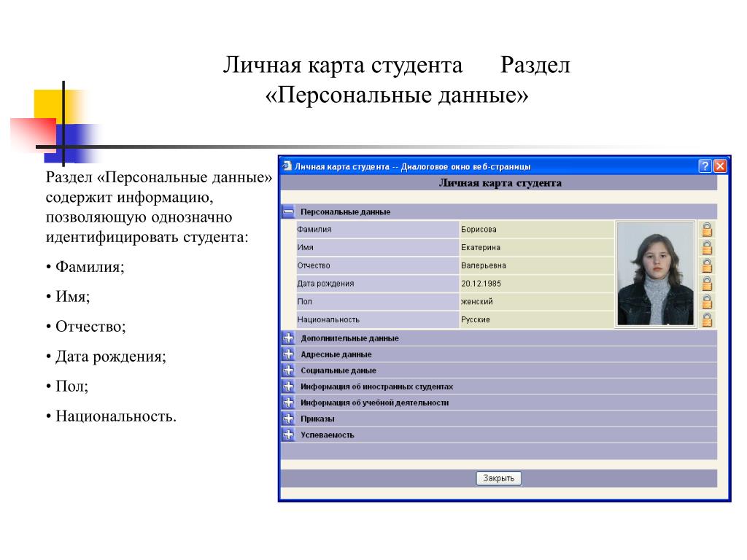Click the lock icon in the Отчество row
The height and width of the screenshot is (560, 747).
click(x=707, y=265)
